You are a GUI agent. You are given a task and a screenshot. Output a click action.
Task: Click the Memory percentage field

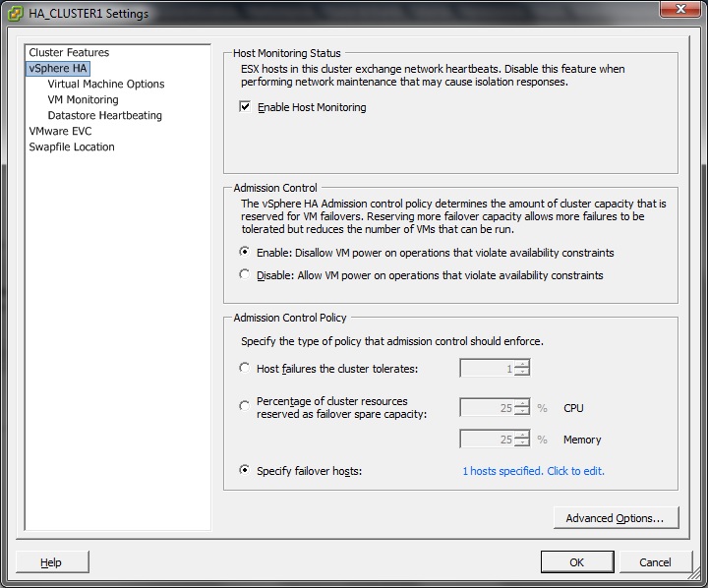tap(487, 439)
